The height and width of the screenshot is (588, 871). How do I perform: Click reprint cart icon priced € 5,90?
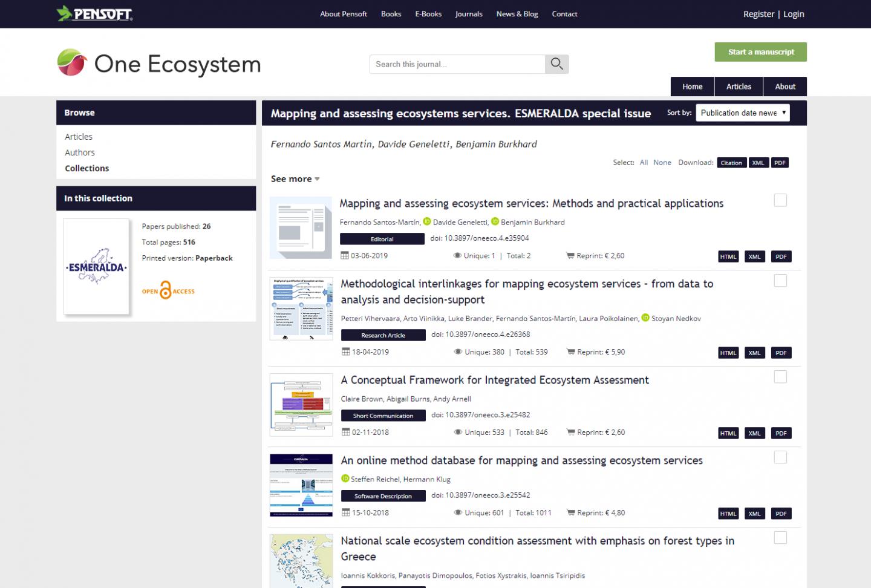(570, 351)
